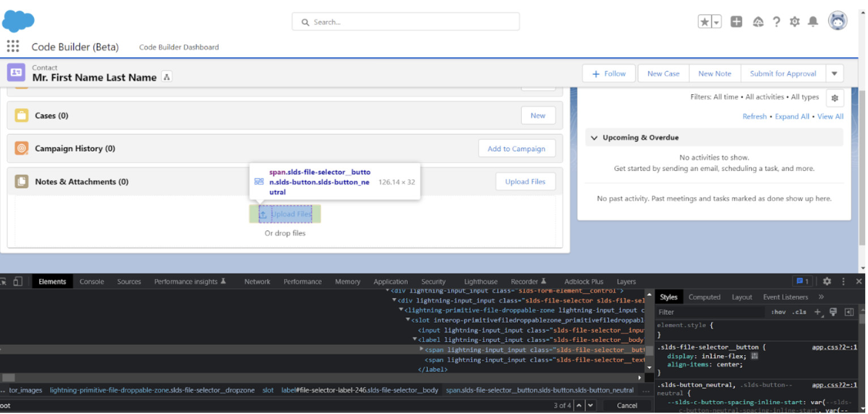The width and height of the screenshot is (868, 414).
Task: Click the Expand All link
Action: coord(792,117)
